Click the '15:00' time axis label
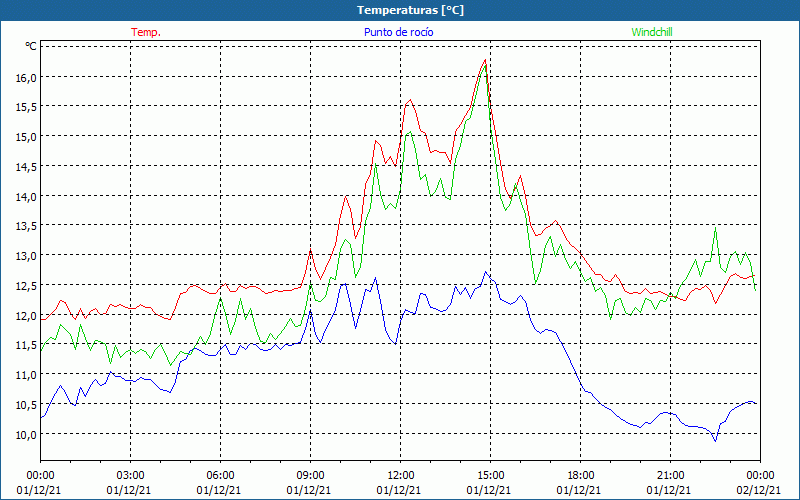Viewport: 800px width, 500px height. click(x=490, y=476)
